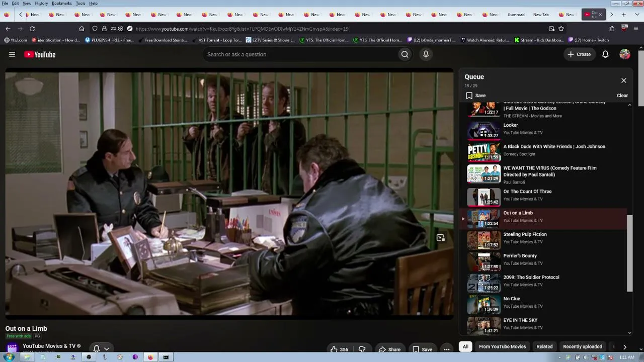Open the Help menu
The width and height of the screenshot is (644, 362).
point(93,4)
